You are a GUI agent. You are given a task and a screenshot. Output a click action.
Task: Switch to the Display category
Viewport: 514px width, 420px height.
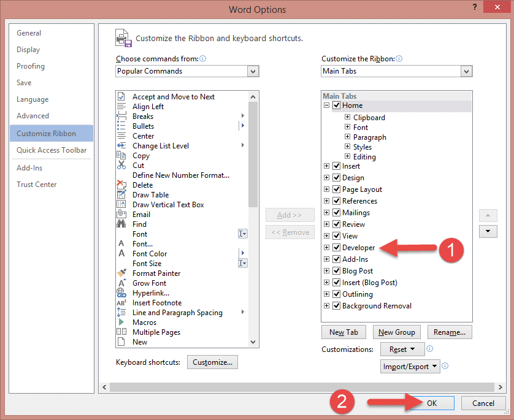click(51, 50)
